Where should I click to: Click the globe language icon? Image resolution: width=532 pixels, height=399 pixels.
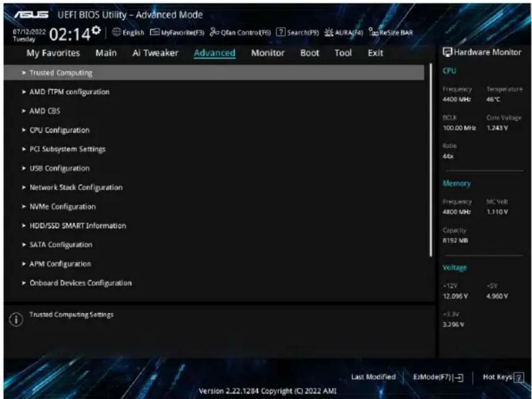click(116, 32)
